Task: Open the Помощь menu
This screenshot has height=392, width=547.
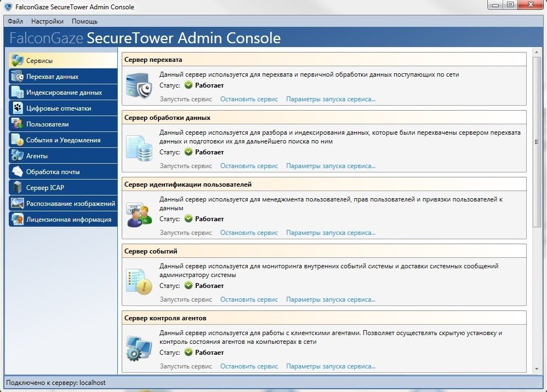Action: [x=85, y=21]
